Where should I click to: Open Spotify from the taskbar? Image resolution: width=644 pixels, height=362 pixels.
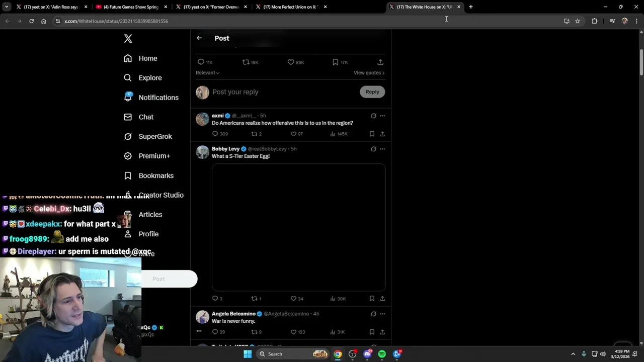click(382, 354)
